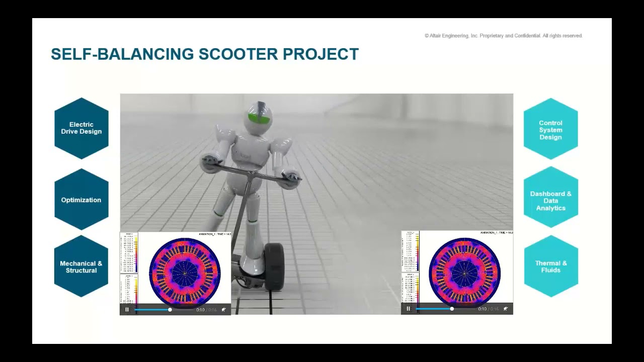Seek the right video progress slider
Screen dimensions: 644x362
coord(446,309)
